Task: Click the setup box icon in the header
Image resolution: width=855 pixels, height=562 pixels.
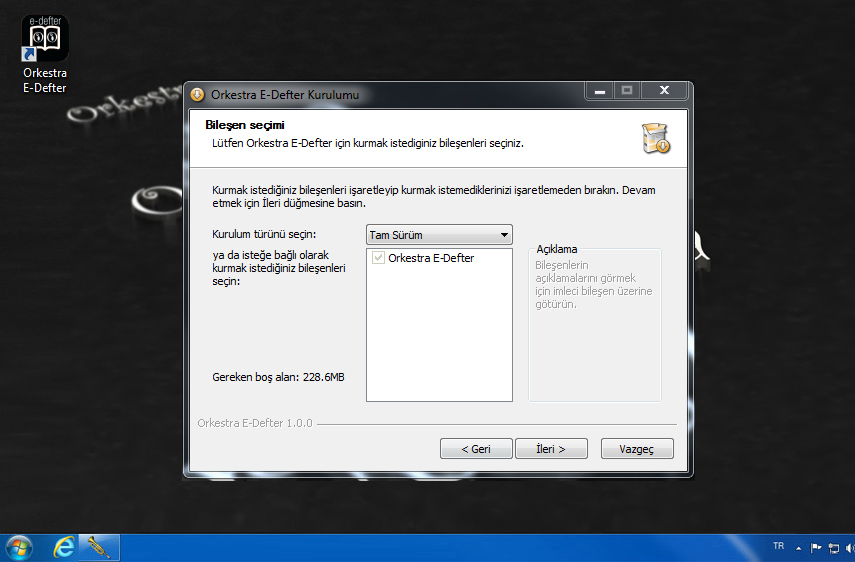Action: 656,138
